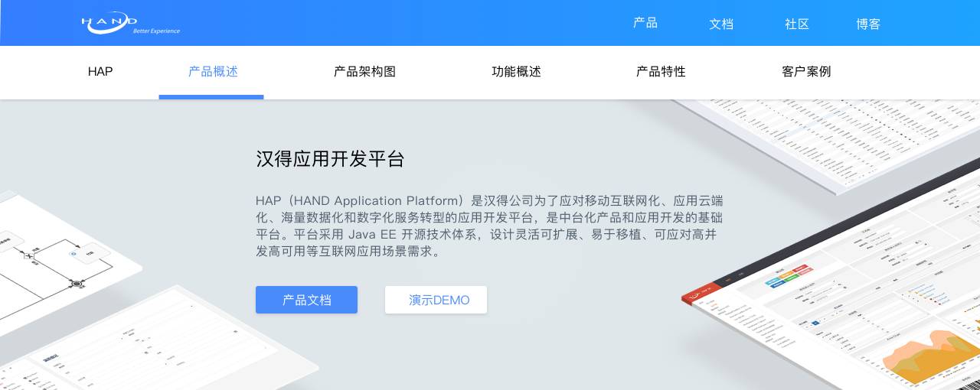Go to 文档 in the top navigation
The height and width of the screenshot is (390, 980).
pyautogui.click(x=720, y=24)
